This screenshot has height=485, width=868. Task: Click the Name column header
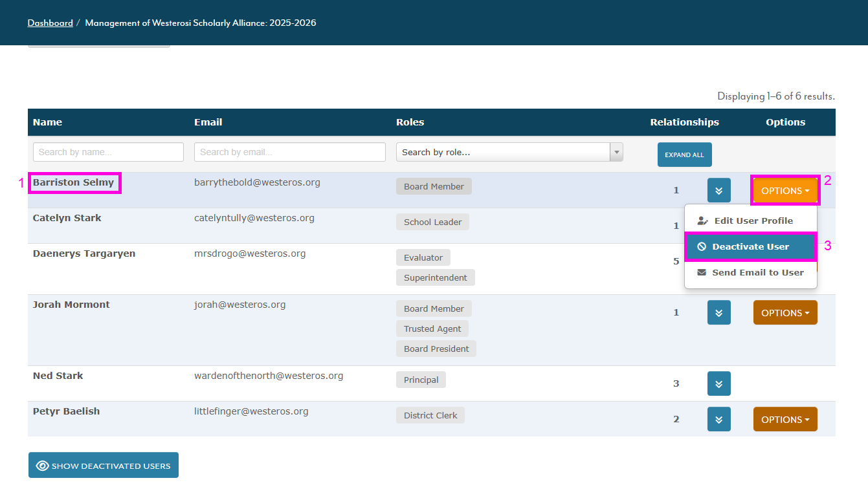pos(47,122)
